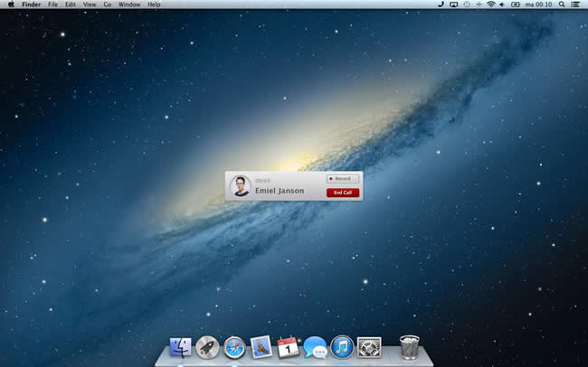The height and width of the screenshot is (367, 588).
Task: Open the Help menu
Action: coord(154,5)
